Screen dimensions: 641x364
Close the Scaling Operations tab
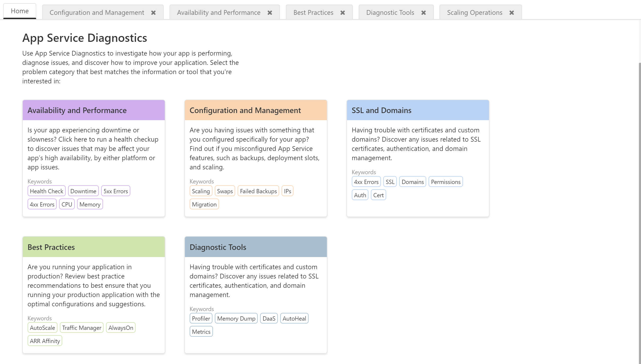pyautogui.click(x=511, y=13)
